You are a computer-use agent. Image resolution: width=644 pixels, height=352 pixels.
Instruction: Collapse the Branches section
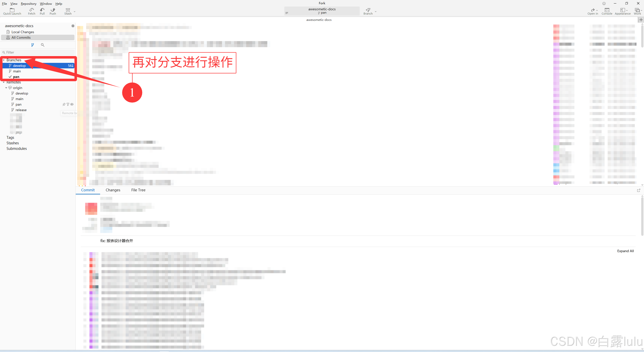pyautogui.click(x=4, y=60)
